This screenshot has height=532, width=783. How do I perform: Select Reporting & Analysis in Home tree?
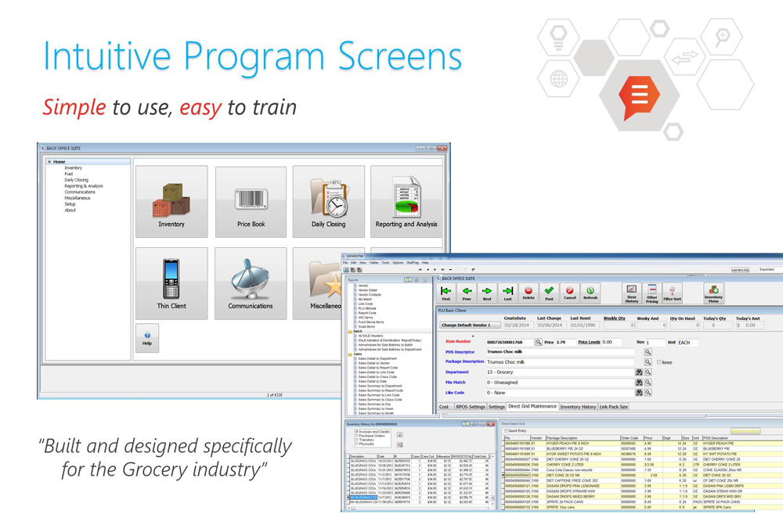(x=84, y=185)
